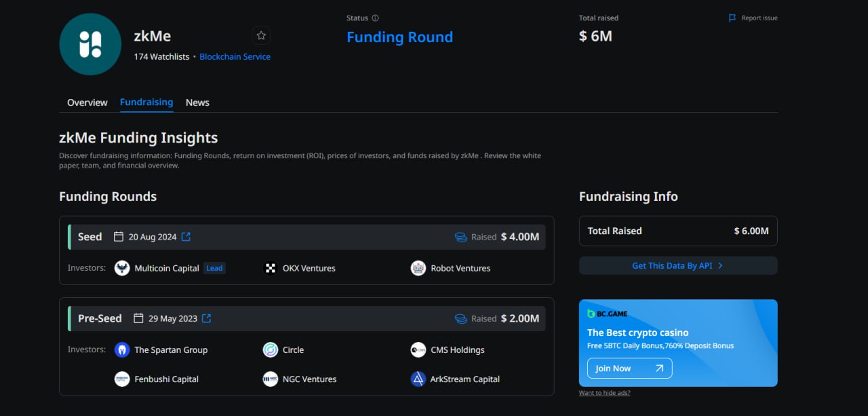Click the Fenbushi Capital logo
The height and width of the screenshot is (416, 868).
122,379
